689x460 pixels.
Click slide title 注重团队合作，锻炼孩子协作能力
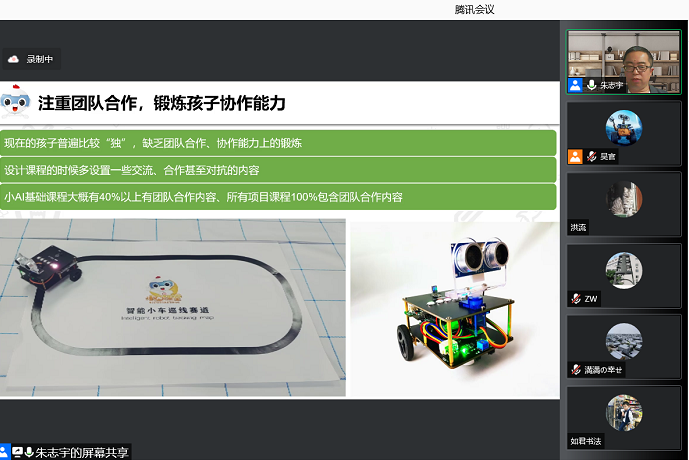(162, 103)
